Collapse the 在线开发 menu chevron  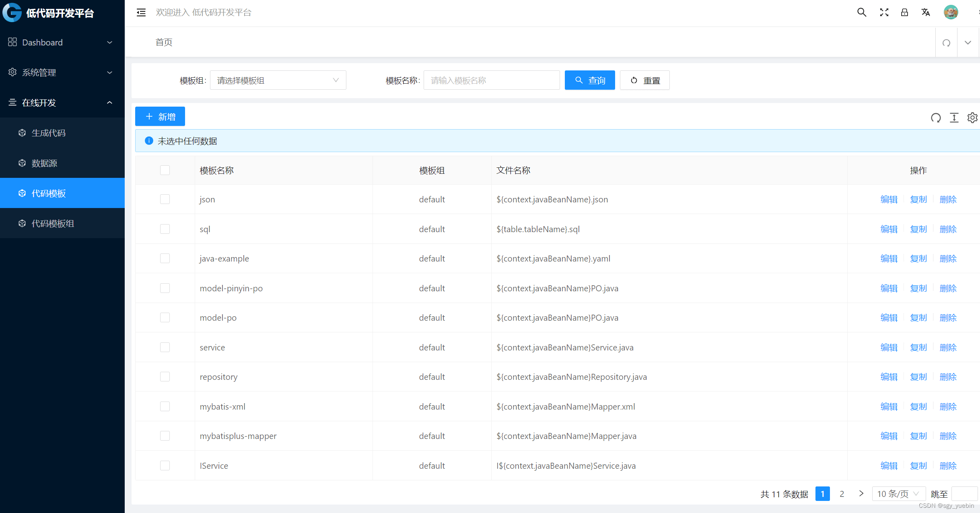(x=109, y=103)
